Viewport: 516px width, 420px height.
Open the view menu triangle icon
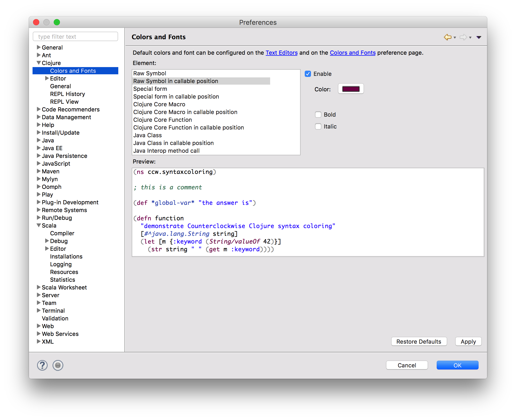[x=479, y=37]
